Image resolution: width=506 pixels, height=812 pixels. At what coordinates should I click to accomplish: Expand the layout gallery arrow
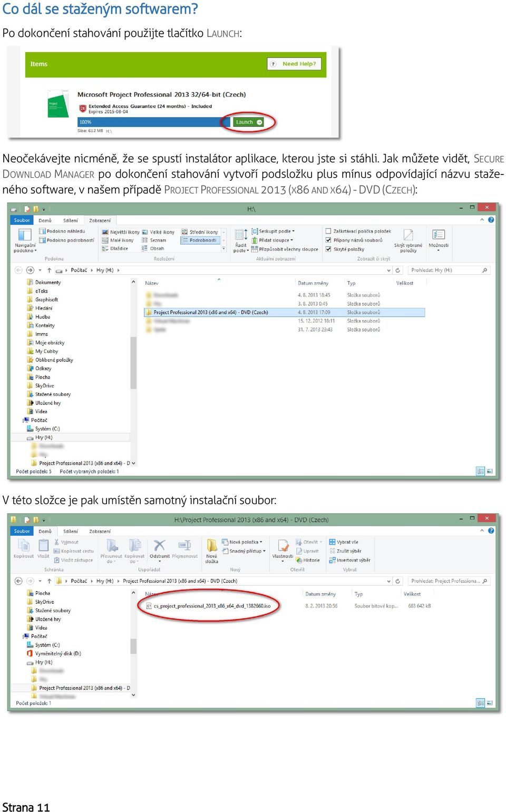[x=223, y=248]
